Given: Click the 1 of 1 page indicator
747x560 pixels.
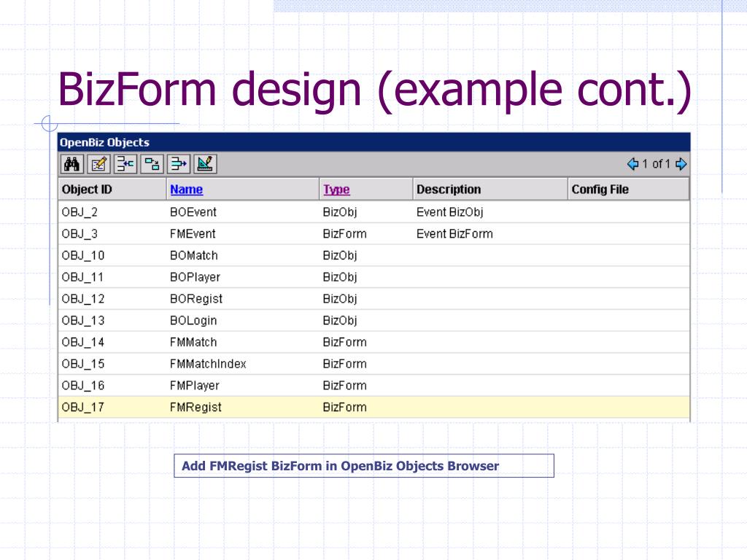Looking at the screenshot, I should (x=656, y=164).
